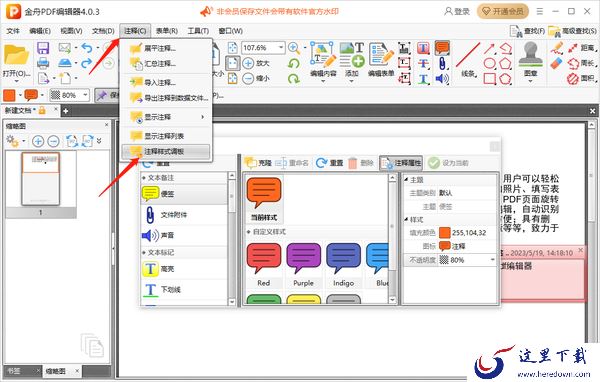600x382 pixels.
Task: Choose 显示注释列表 from the menu
Action: click(166, 136)
